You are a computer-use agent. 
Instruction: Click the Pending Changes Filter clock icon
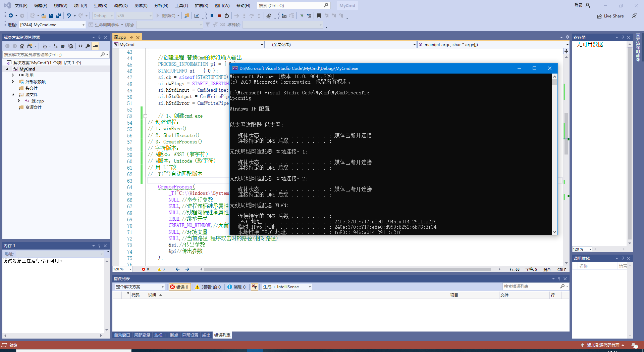click(44, 46)
